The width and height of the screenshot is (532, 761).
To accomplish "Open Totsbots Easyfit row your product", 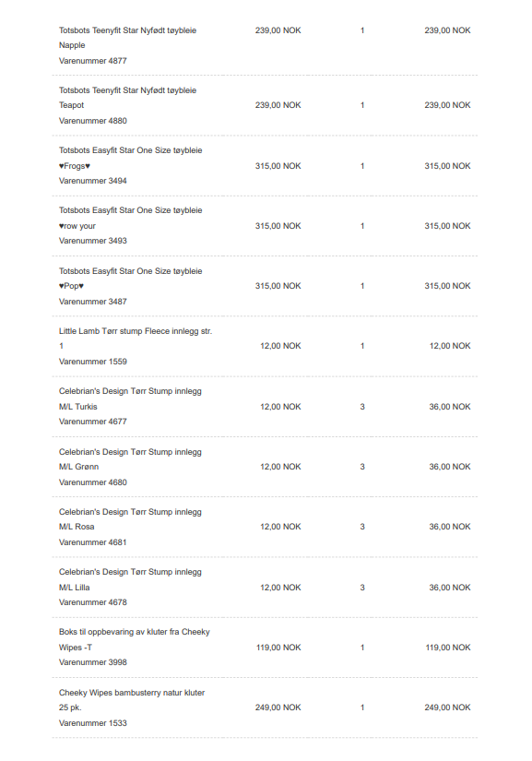I will tap(130, 218).
